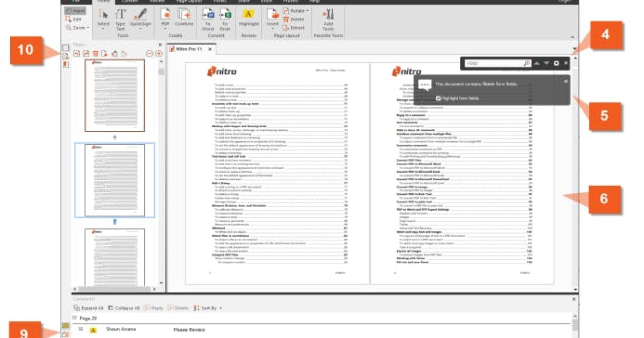Uncheck Highlight form fields checkbox
644x338 pixels.
438,98
